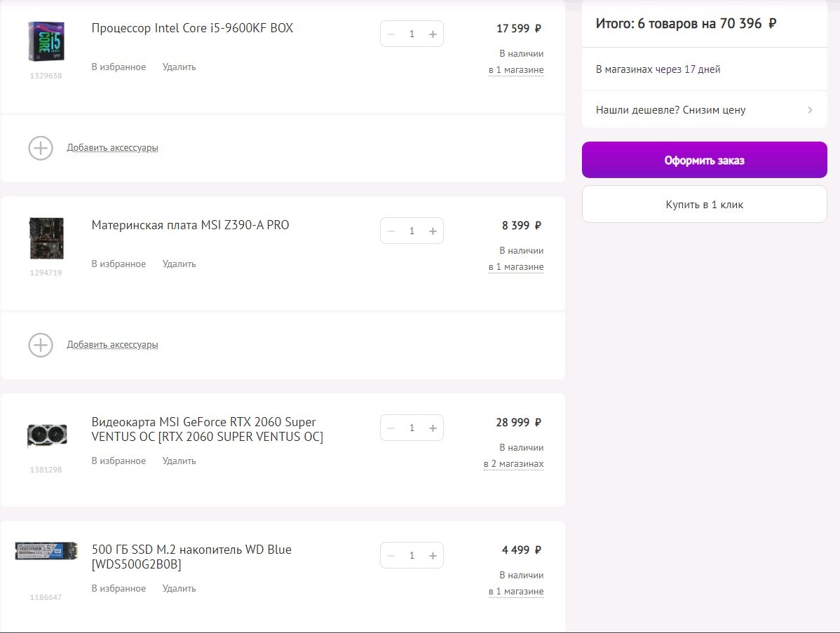Show 'в 2 магазинах' availability for video card

514,464
